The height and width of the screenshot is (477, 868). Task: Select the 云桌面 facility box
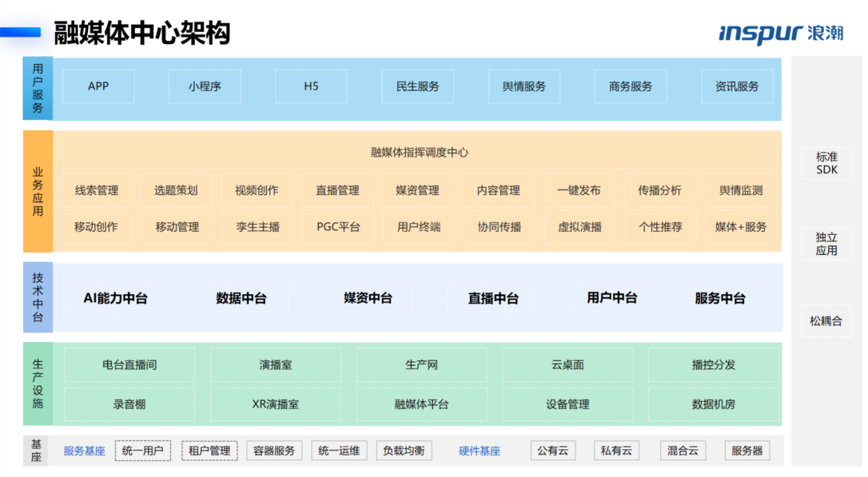pos(568,365)
